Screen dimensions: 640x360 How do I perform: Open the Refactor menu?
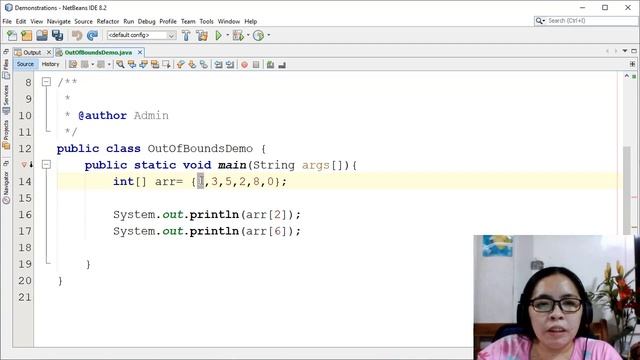coord(108,21)
